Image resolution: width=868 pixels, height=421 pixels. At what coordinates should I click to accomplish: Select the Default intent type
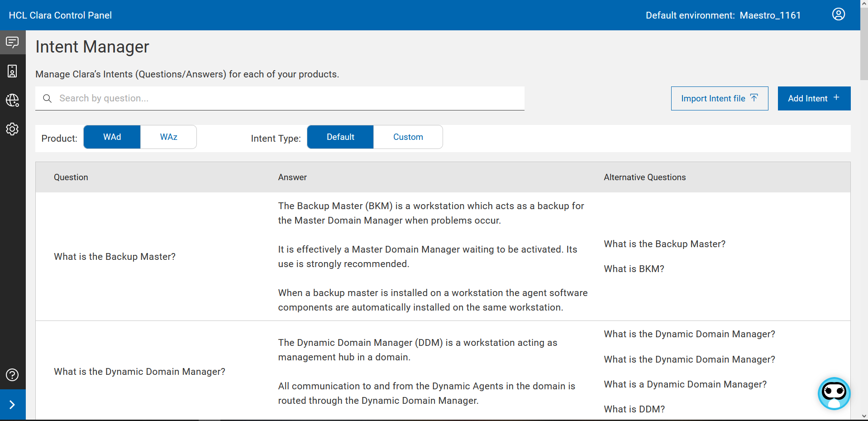coord(340,137)
